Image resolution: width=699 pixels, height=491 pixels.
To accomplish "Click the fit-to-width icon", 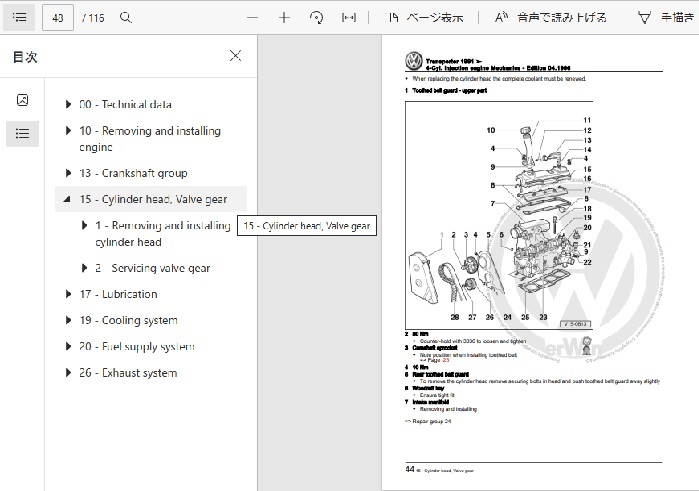I will 349,18.
